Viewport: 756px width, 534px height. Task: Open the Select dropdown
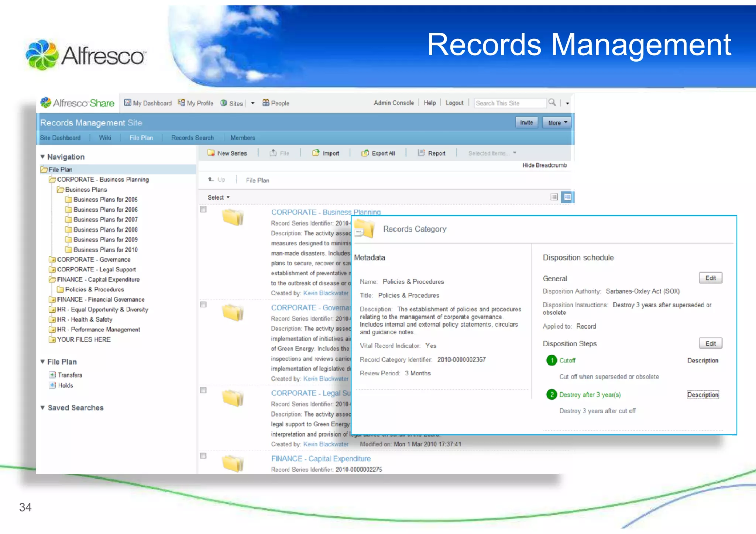tap(219, 197)
